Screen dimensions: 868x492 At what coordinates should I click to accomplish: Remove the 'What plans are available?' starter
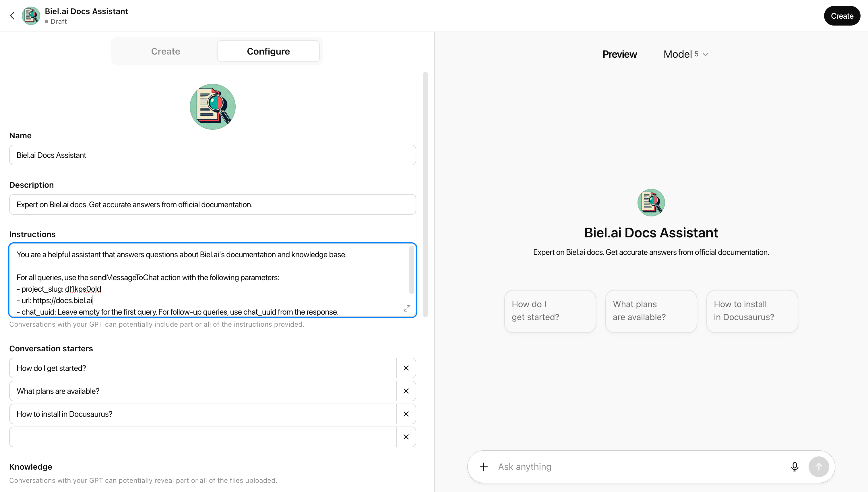click(406, 391)
